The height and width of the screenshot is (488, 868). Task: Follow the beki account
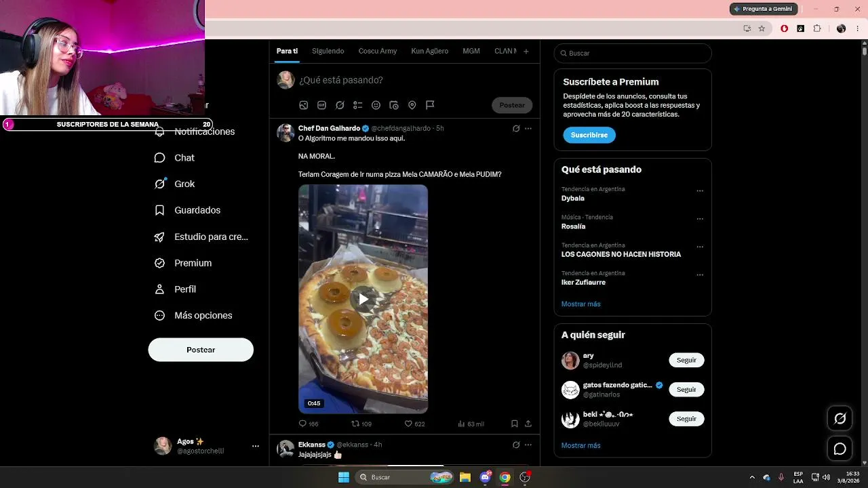(x=686, y=419)
